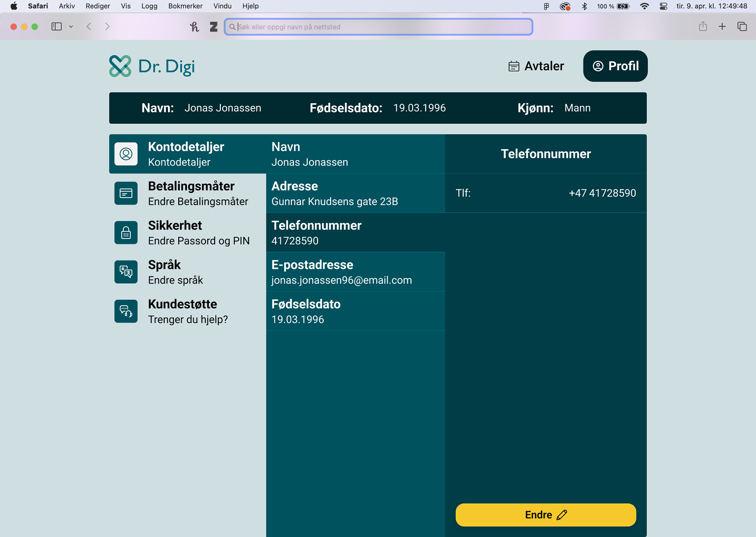The height and width of the screenshot is (537, 756).
Task: Open macOS Control Center icon
Action: tap(663, 6)
